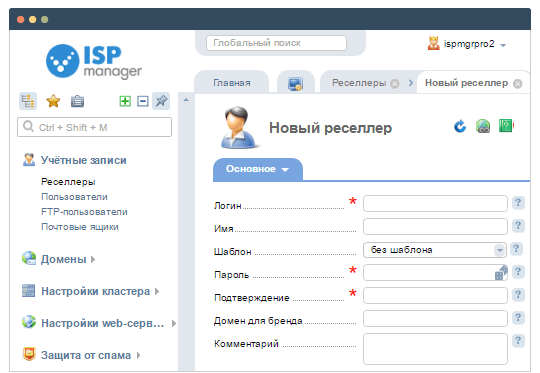Show help for the Подтверждение field
This screenshot has height=373, width=540.
[x=518, y=295]
